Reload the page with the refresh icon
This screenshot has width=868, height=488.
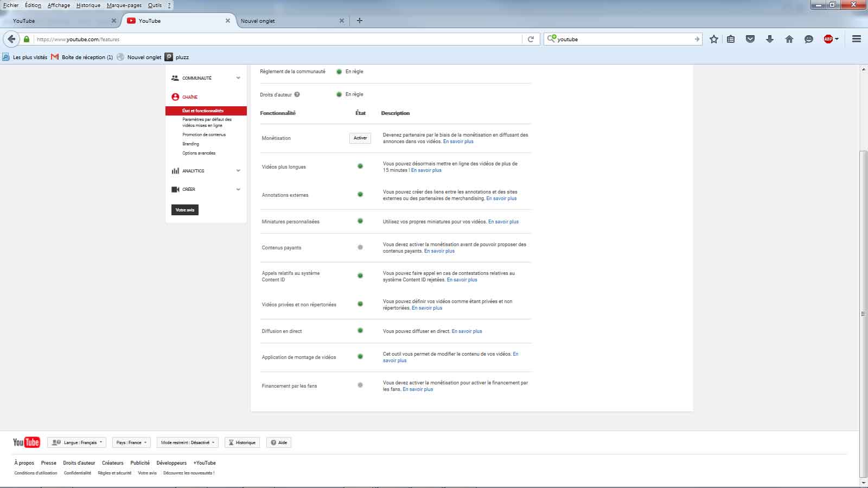531,39
